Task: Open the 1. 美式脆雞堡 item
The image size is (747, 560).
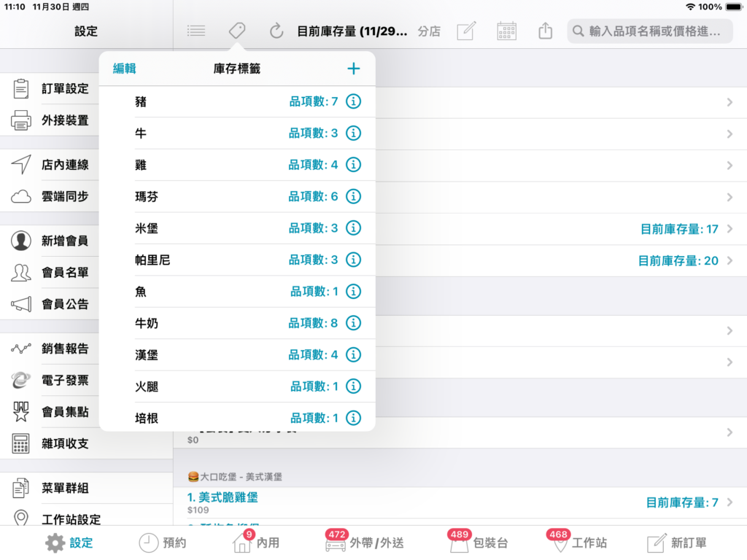Action: [222, 497]
